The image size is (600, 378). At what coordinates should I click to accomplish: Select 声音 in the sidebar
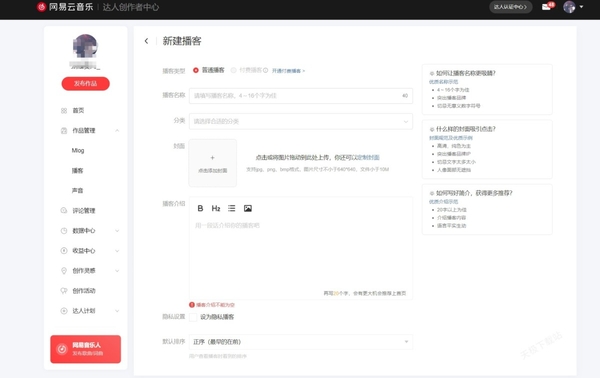coord(77,191)
